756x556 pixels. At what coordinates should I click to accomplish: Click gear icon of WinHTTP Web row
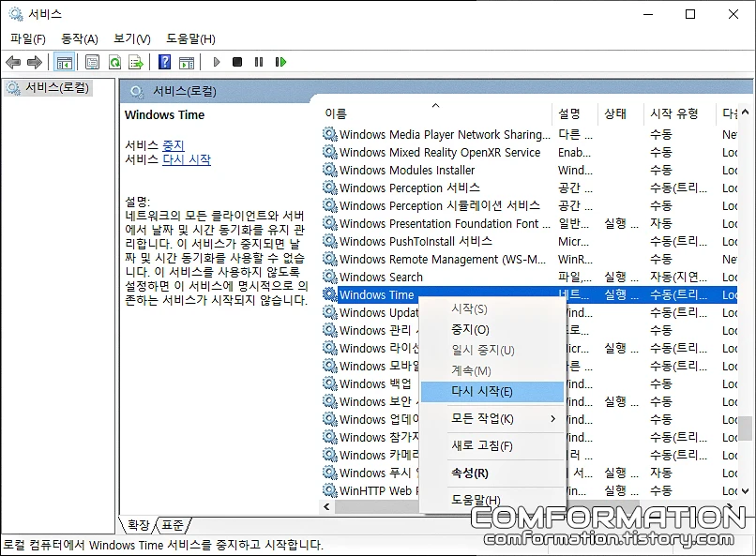click(330, 491)
